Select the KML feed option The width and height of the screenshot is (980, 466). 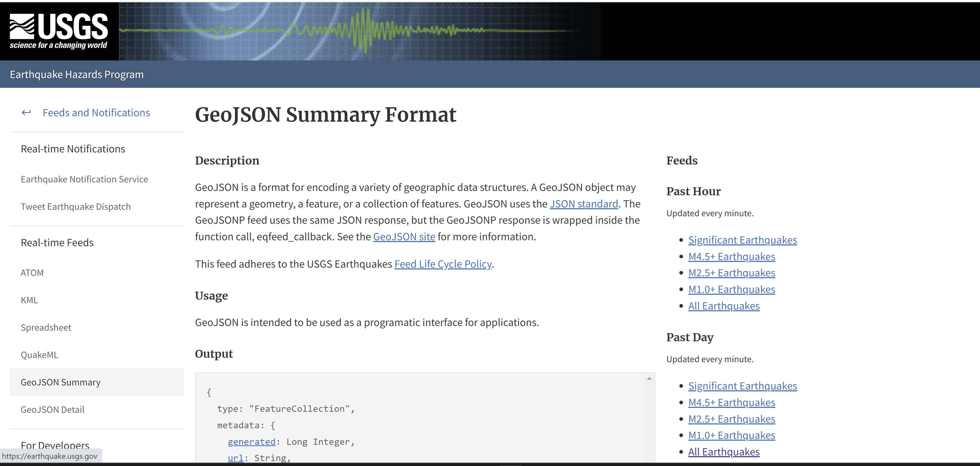click(29, 300)
